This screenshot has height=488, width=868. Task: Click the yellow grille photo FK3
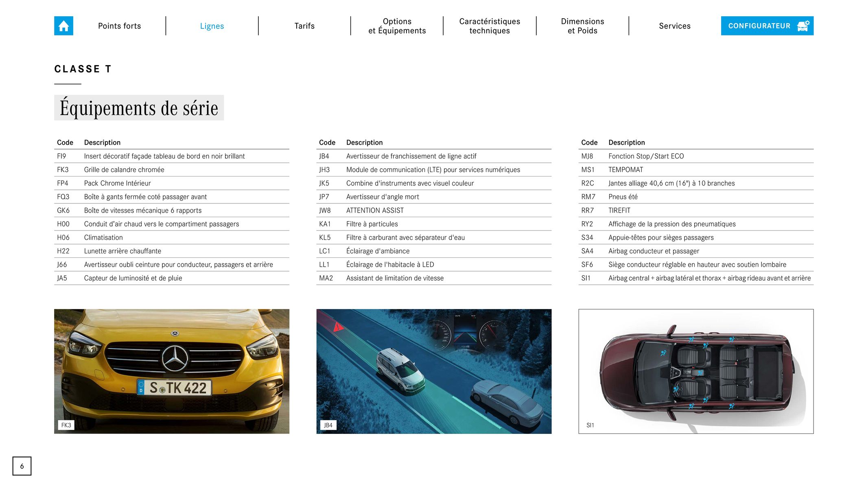172,371
